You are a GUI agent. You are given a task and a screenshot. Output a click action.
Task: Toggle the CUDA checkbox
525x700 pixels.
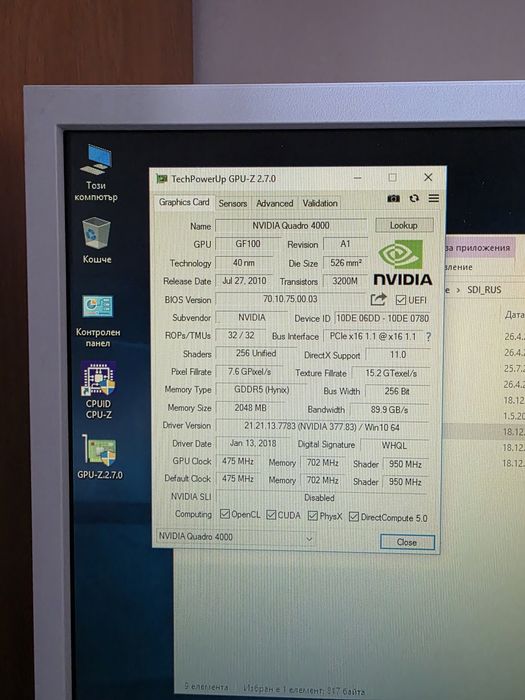tap(271, 515)
